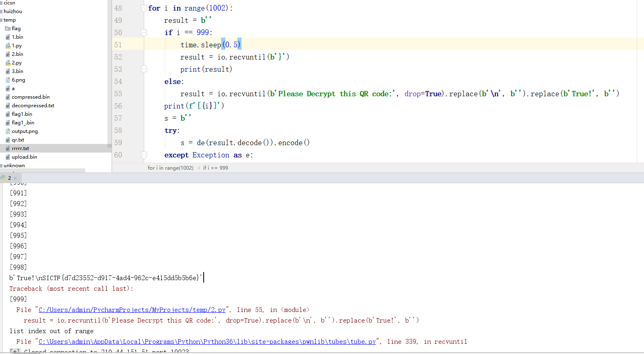Click the text file icon beside qr.txt
644x354 pixels.
click(8, 140)
